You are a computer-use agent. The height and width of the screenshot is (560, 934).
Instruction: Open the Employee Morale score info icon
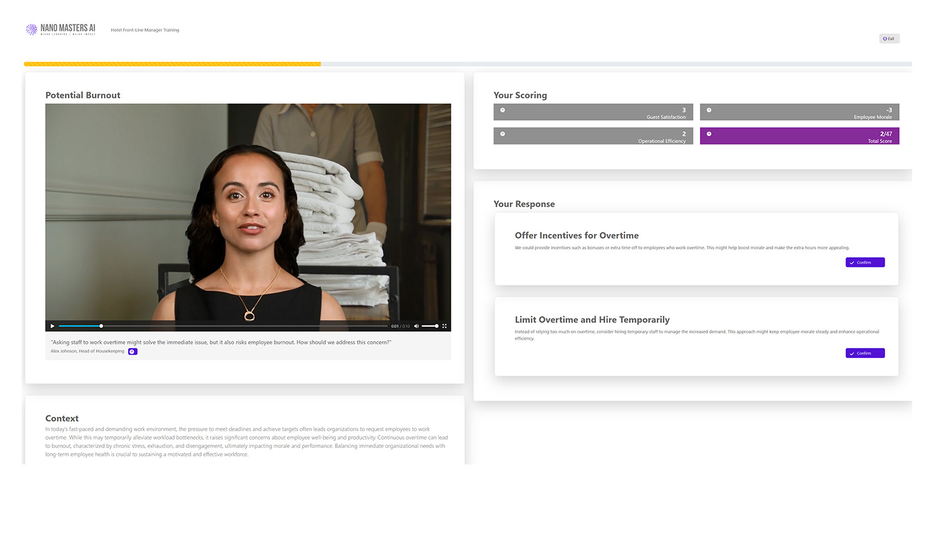709,110
